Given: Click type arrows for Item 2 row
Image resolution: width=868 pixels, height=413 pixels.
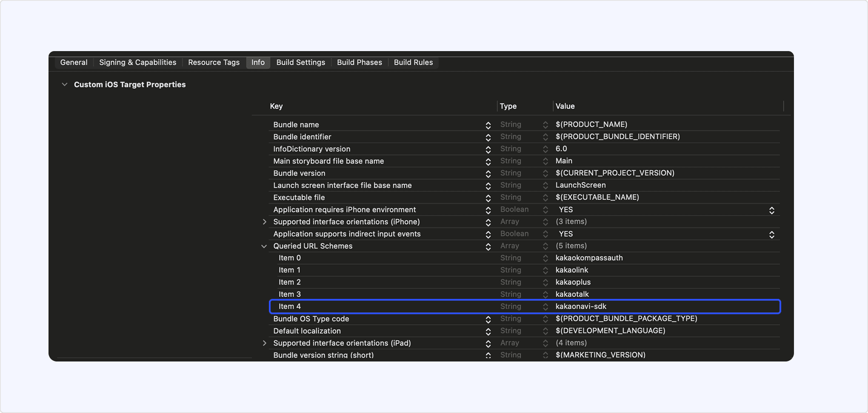Looking at the screenshot, I should pos(545,282).
